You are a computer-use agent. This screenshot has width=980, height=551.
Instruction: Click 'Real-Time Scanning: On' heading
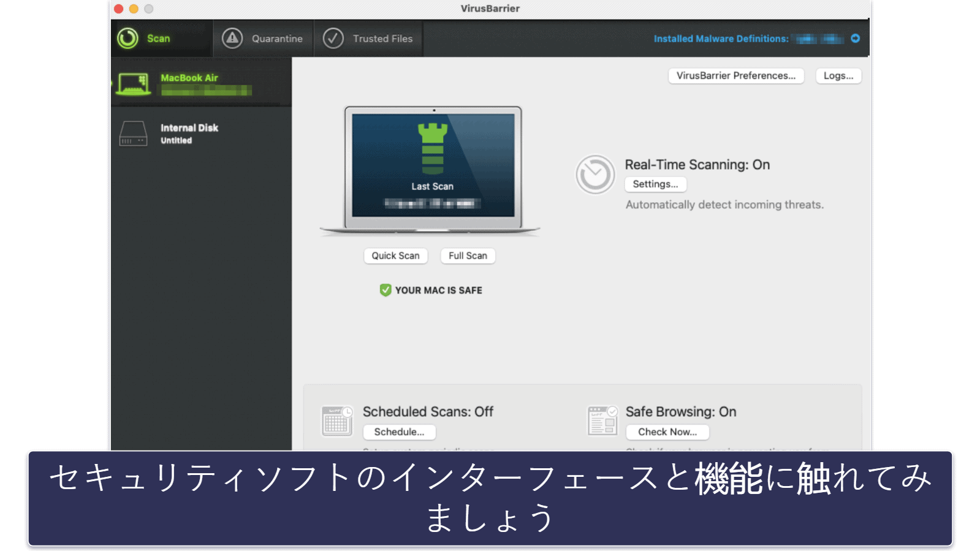pyautogui.click(x=697, y=165)
